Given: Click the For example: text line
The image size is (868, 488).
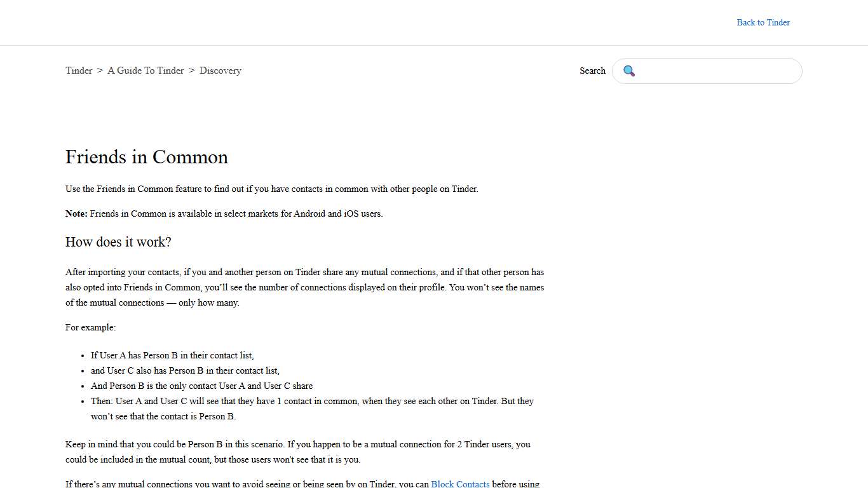Looking at the screenshot, I should tap(91, 327).
